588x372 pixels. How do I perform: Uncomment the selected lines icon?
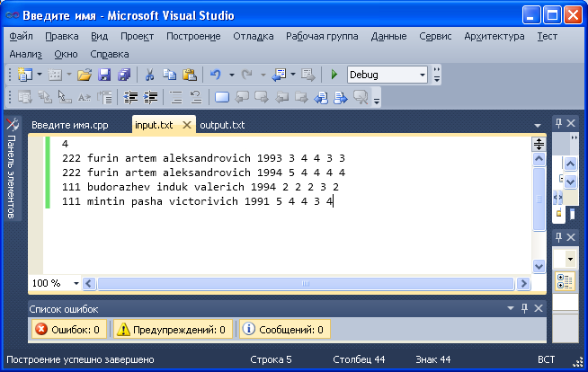click(x=196, y=98)
